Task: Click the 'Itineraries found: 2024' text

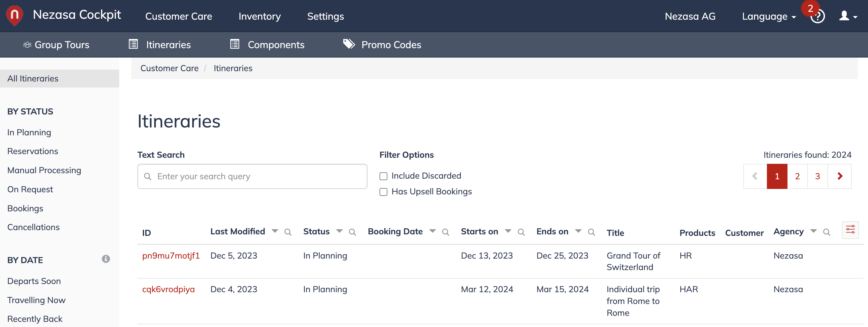Action: [807, 155]
